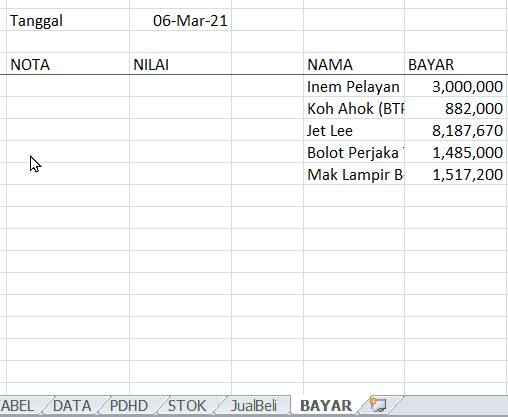The width and height of the screenshot is (508, 417).
Task: Click the Bolot Perjaka name cell
Action: point(354,152)
